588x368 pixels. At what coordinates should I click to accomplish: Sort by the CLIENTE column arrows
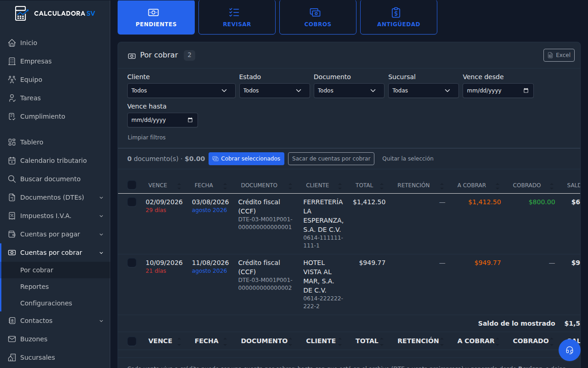(340, 185)
